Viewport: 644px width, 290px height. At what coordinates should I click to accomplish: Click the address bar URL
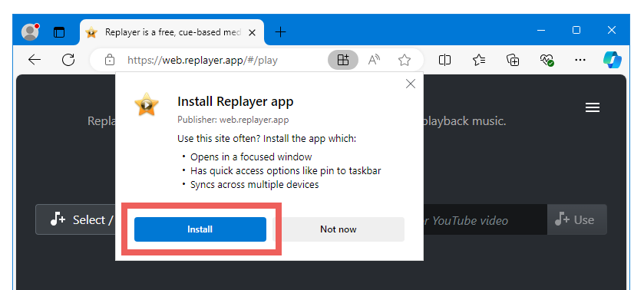pos(203,61)
